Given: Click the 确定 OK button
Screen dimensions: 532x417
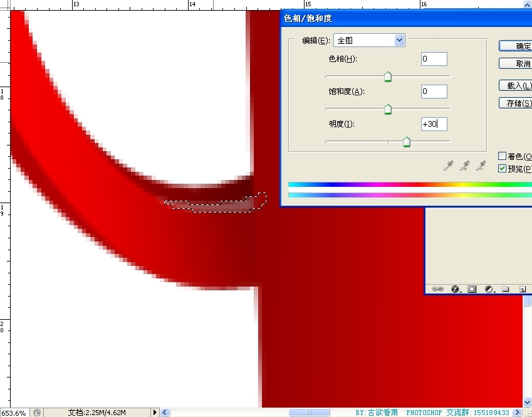Looking at the screenshot, I should 516,46.
